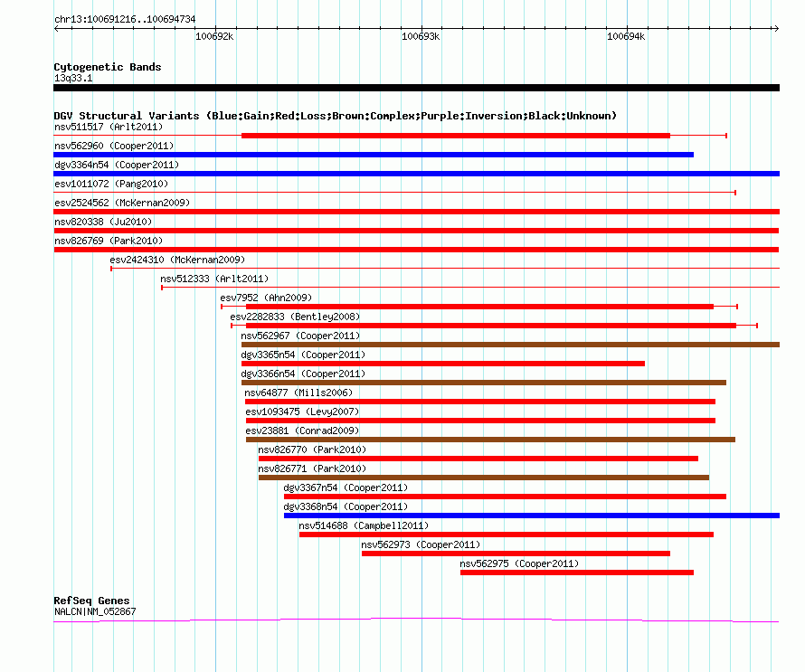Select the nsv562960 (Cooper2011) blue gain bar
805x672 pixels.
[x=374, y=155]
